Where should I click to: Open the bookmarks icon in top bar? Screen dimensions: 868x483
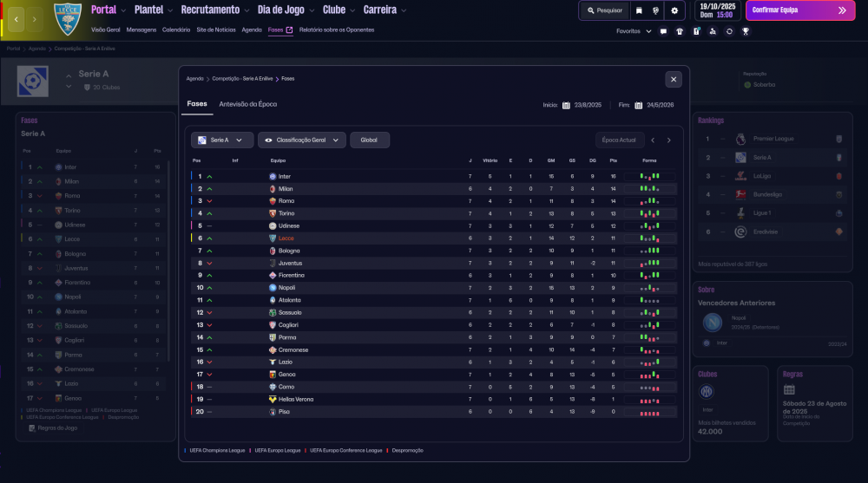click(639, 10)
